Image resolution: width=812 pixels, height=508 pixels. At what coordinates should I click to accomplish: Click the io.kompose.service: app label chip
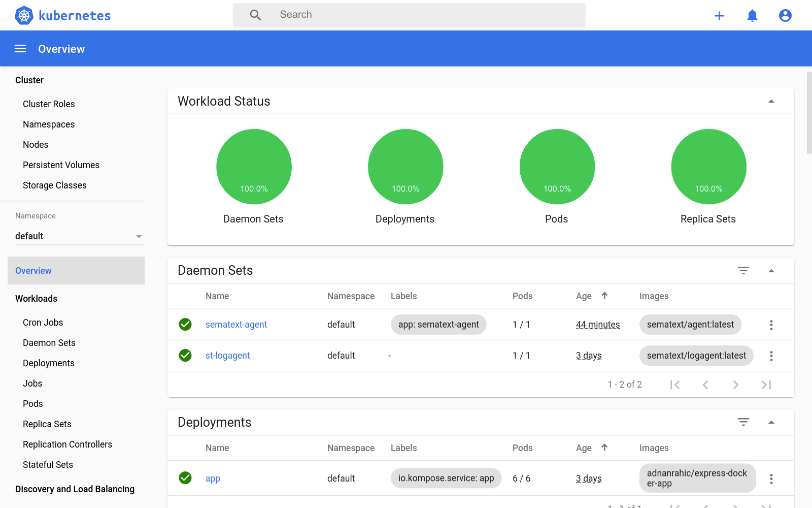tap(446, 479)
